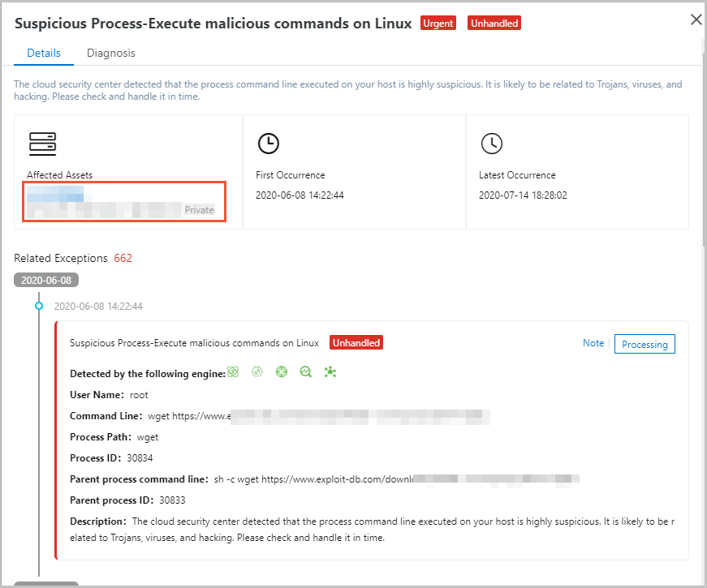Click the third detection engine icon
707x588 pixels.
tap(282, 371)
